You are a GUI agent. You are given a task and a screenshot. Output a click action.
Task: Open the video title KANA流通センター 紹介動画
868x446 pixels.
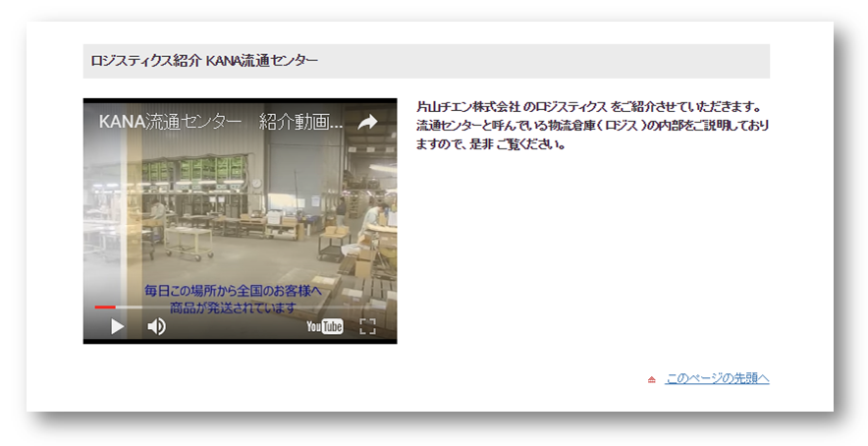click(x=220, y=122)
